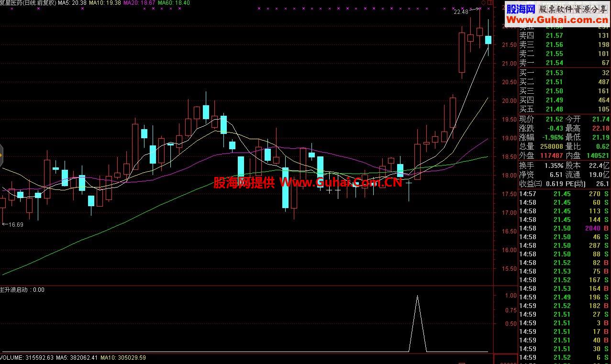Click the PE(动) 26.1 ratio
This screenshot has width=611, height=364.
coord(603,184)
